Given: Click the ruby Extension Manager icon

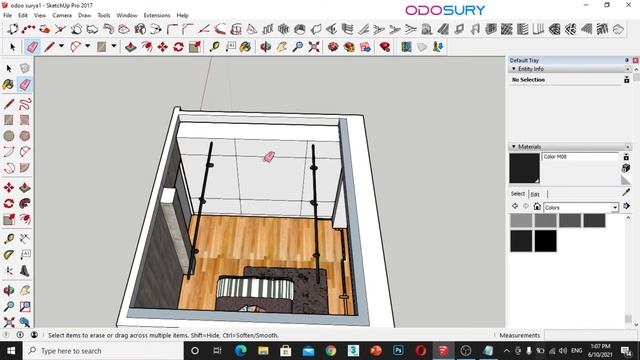Looking at the screenshot, I should pyautogui.click(x=384, y=47).
